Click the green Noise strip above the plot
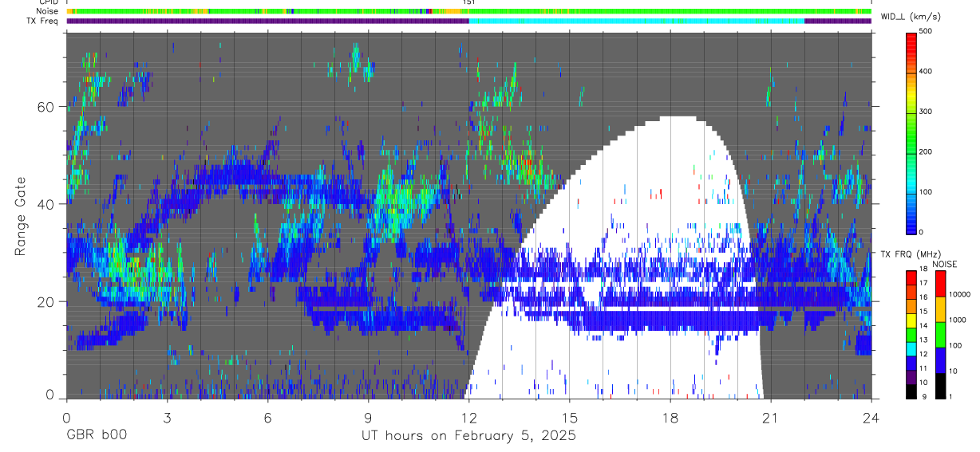The height and width of the screenshot is (452, 980). 468,12
